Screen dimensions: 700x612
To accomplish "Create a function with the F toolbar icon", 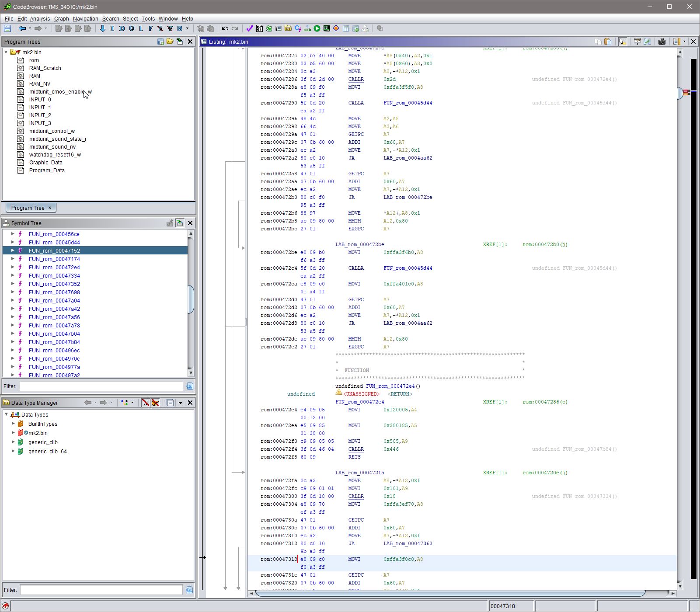I will click(x=150, y=29).
